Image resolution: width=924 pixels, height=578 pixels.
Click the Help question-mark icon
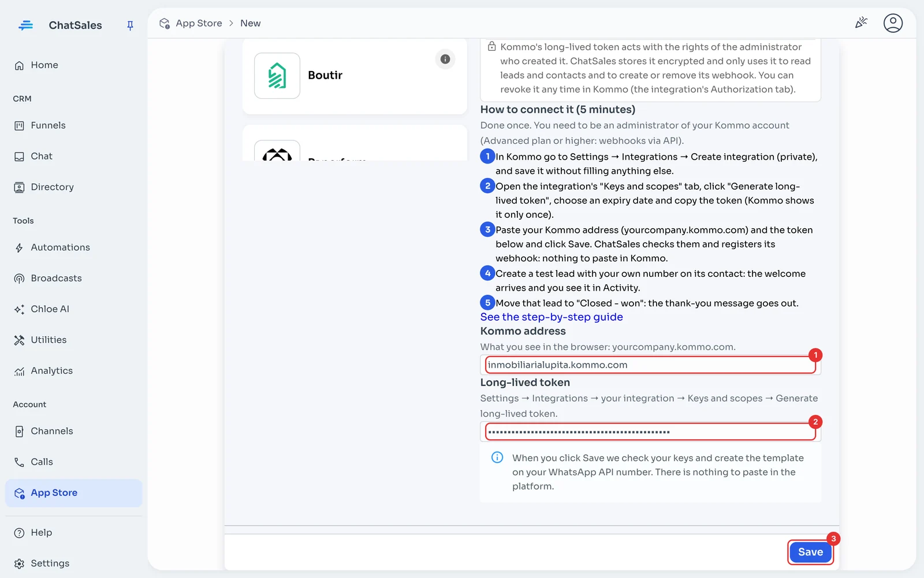point(19,533)
